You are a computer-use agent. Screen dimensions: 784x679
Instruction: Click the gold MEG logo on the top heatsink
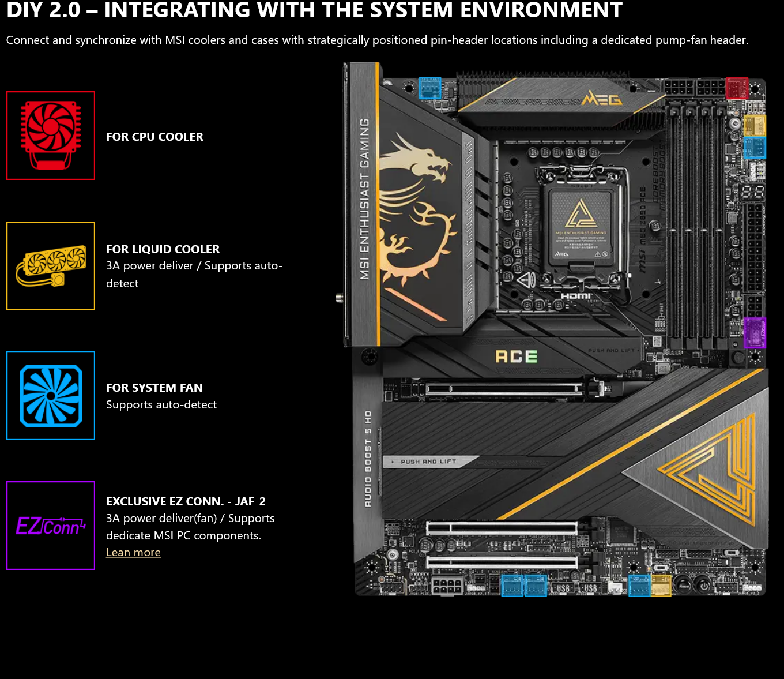coord(602,99)
